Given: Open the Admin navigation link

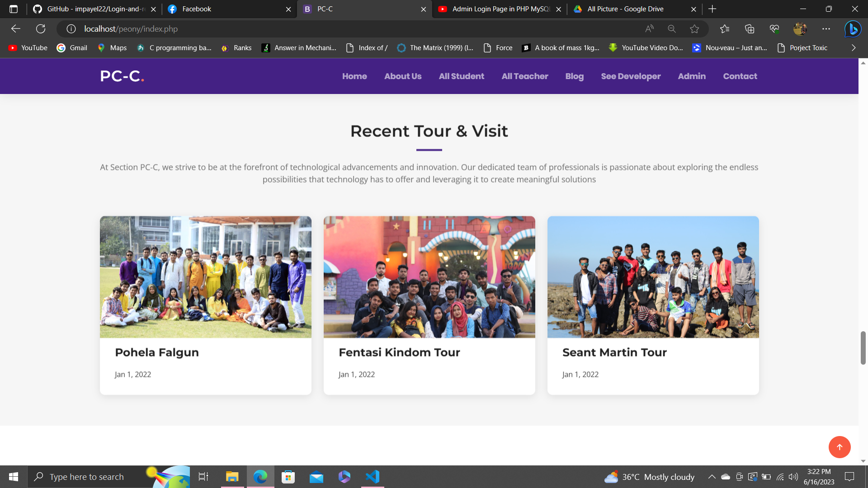Looking at the screenshot, I should click(692, 76).
